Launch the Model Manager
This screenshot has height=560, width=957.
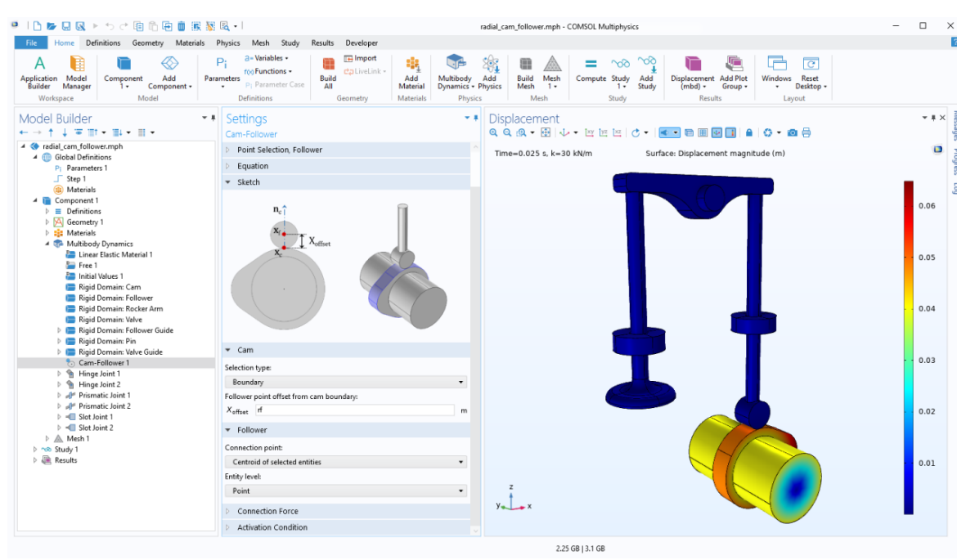tap(77, 73)
